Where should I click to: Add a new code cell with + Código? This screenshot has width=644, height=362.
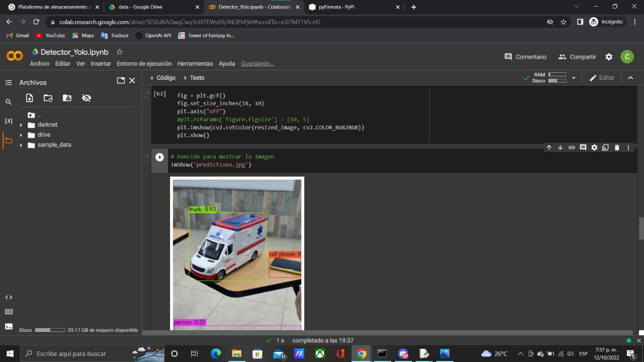pos(163,78)
